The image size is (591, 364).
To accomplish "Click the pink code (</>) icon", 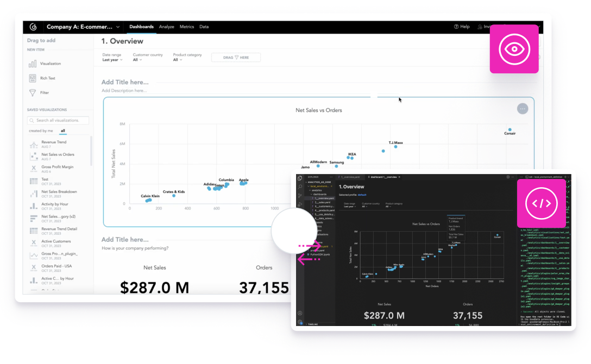I will click(x=541, y=203).
